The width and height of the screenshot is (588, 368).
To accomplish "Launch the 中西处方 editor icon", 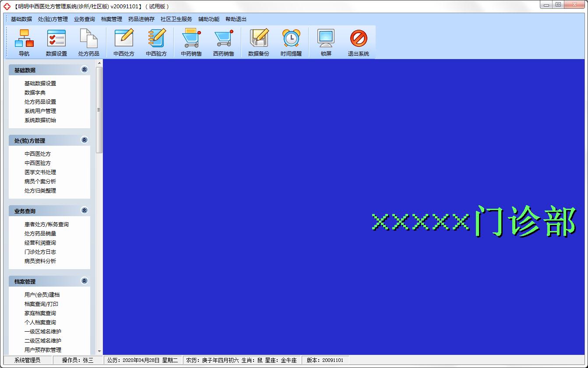I will (124, 42).
